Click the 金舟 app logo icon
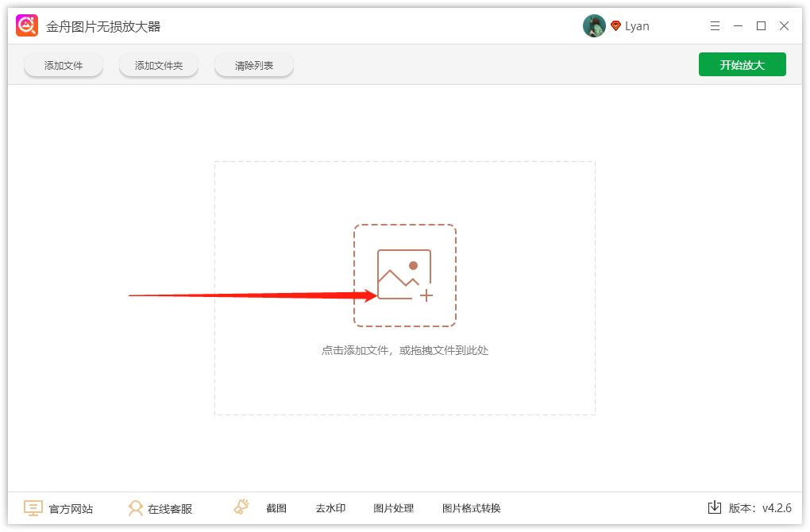The image size is (810, 532). (27, 25)
